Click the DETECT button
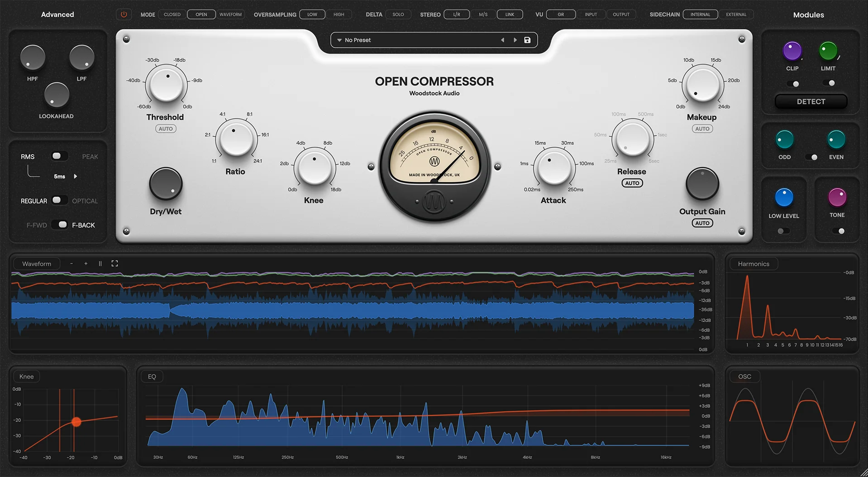Image resolution: width=868 pixels, height=477 pixels. pos(810,101)
